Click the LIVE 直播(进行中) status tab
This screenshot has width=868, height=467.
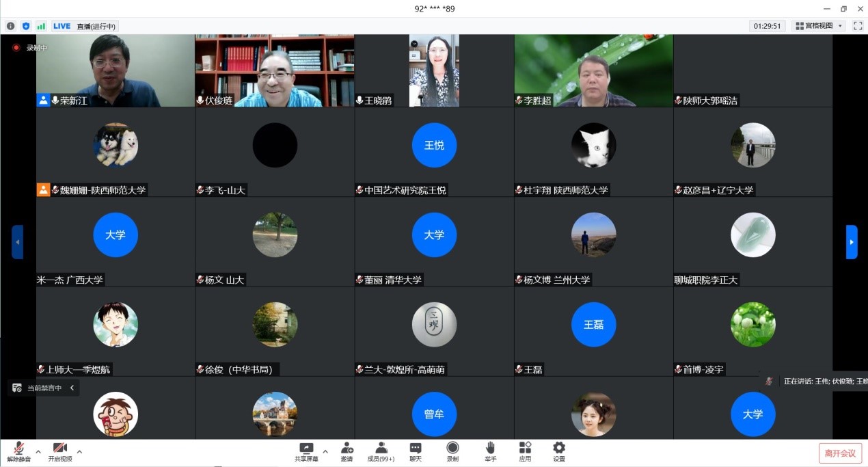pyautogui.click(x=85, y=26)
